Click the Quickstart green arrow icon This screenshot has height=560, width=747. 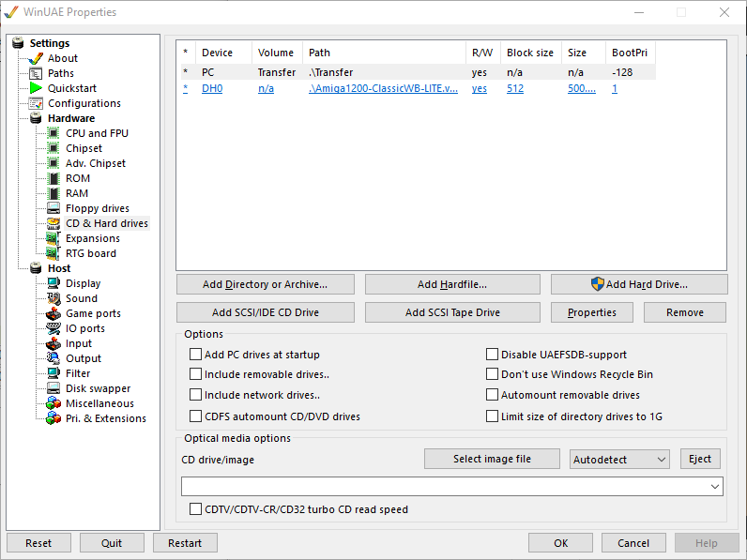(36, 88)
